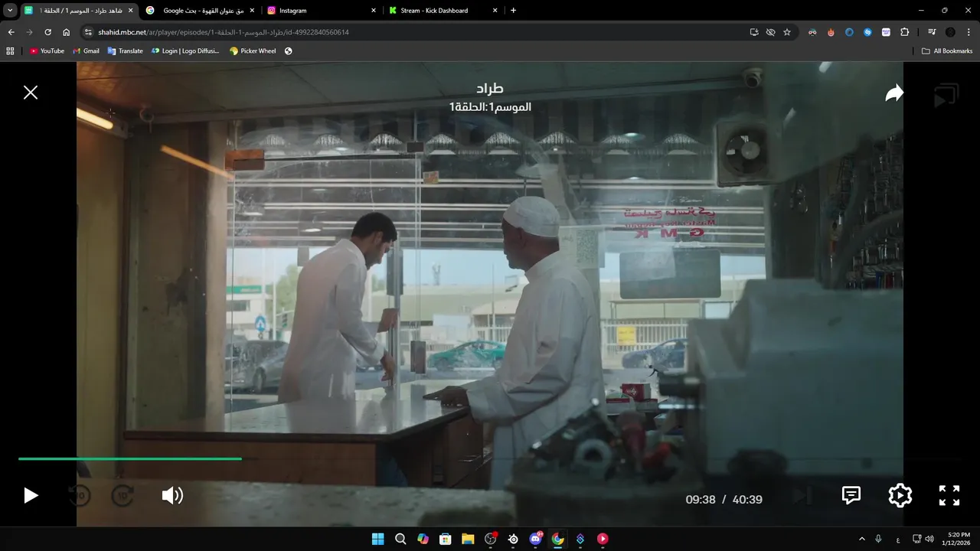Open the Shazam extension
Image resolution: width=980 pixels, height=551 pixels.
867,32
